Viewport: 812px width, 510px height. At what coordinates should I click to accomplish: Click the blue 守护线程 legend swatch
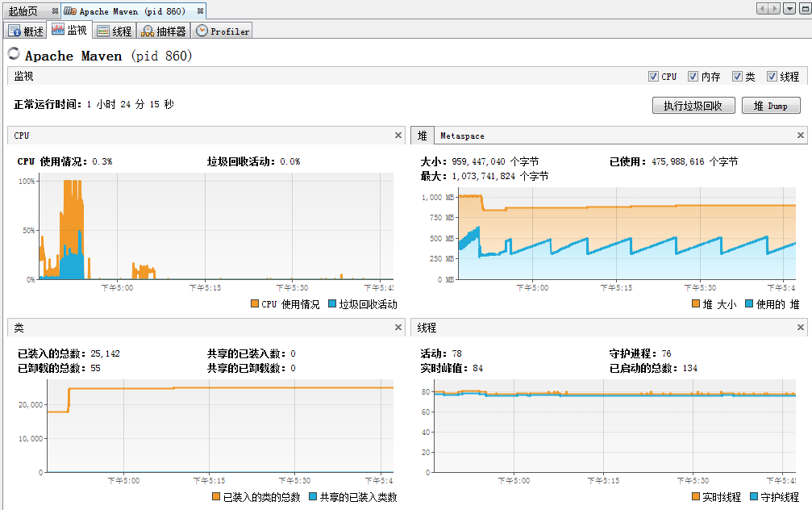[x=754, y=496]
